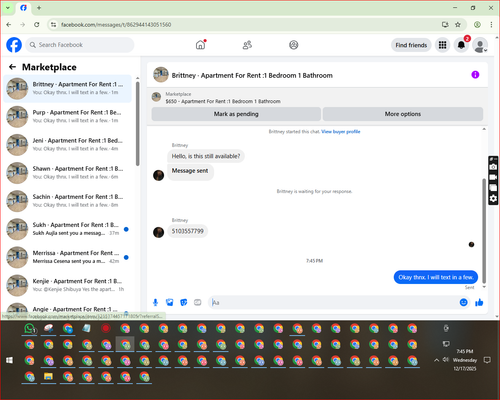Open the GIF picker icon

click(x=198, y=302)
